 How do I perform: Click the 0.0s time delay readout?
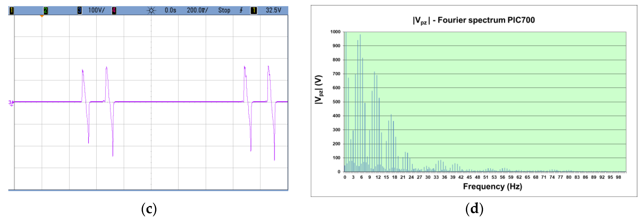[170, 10]
